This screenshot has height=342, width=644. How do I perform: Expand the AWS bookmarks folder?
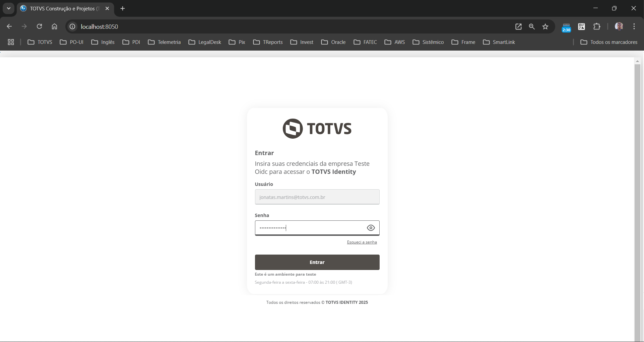(395, 42)
